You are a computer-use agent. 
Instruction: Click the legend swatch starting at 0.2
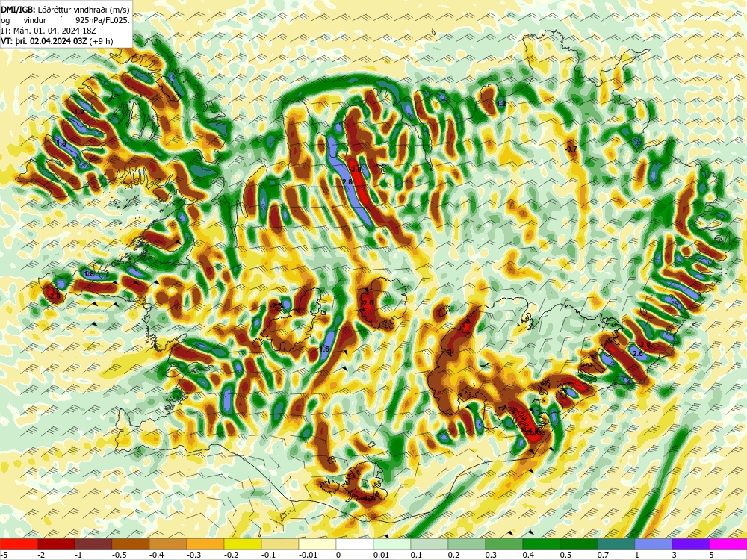click(467, 544)
